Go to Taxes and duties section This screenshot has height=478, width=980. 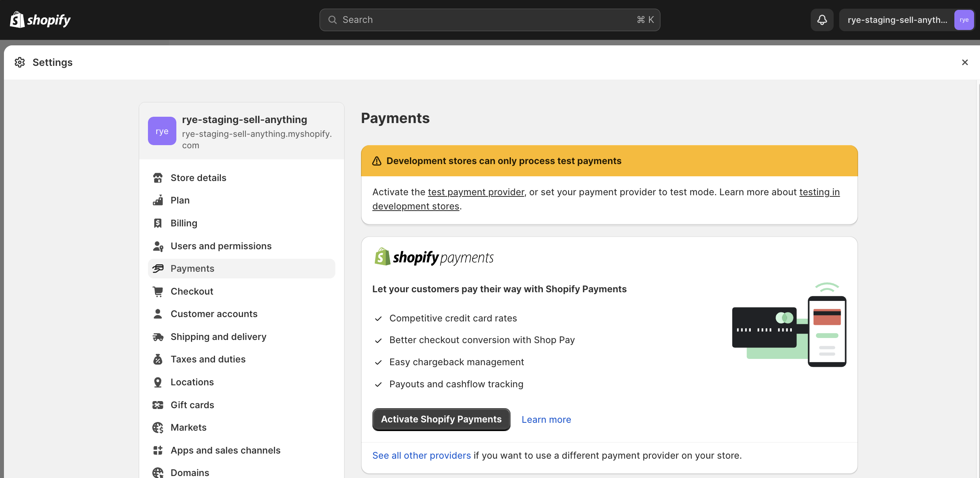pos(208,359)
